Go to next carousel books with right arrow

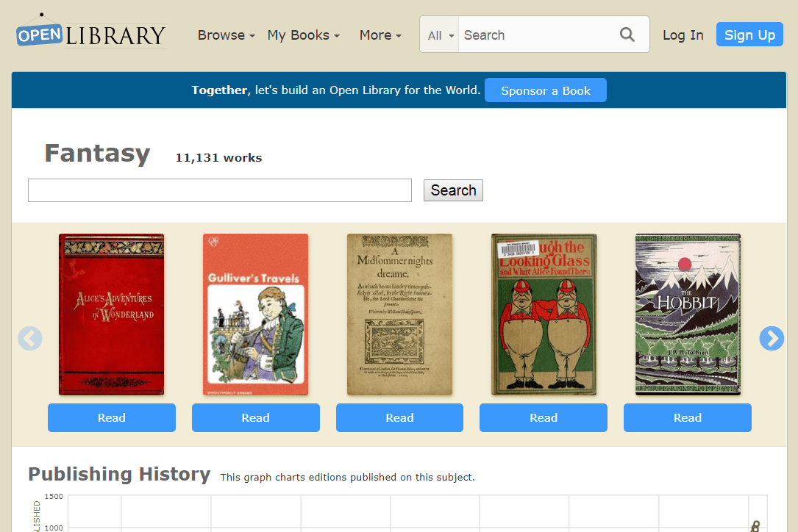pos(772,338)
